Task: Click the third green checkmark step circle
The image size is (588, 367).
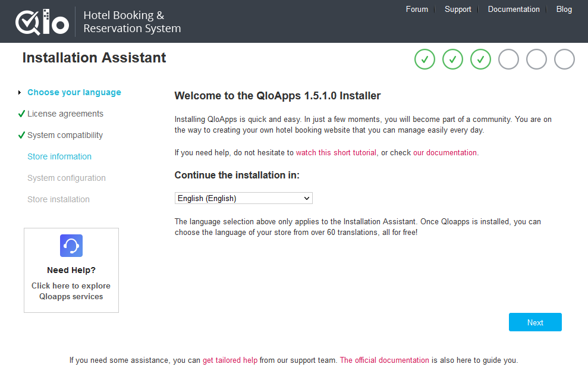Action: click(x=480, y=59)
